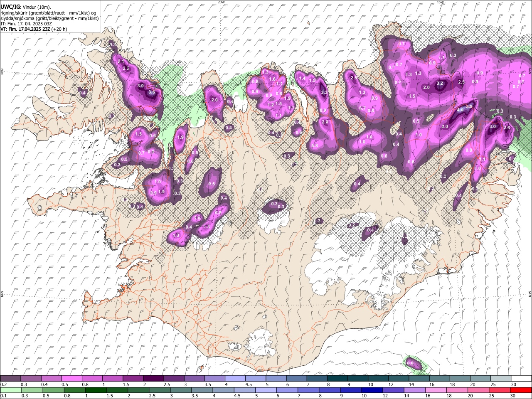
Task: Click the bright pink snow swatch between 0.5 and 0.8
Action: tap(72, 378)
